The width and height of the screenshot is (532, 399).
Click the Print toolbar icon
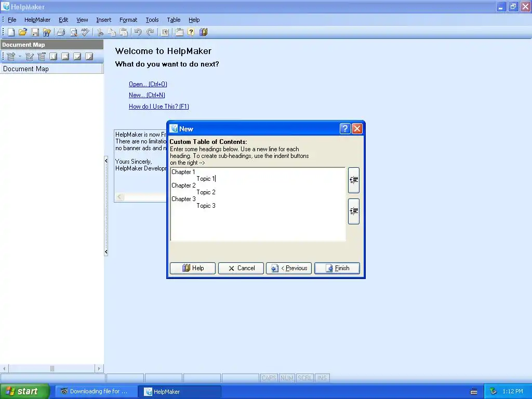(x=61, y=32)
